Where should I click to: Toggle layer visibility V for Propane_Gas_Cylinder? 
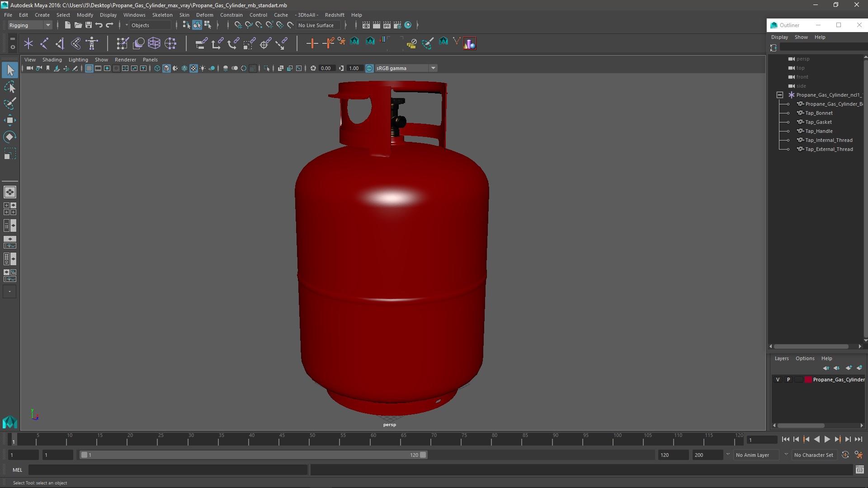coord(778,380)
